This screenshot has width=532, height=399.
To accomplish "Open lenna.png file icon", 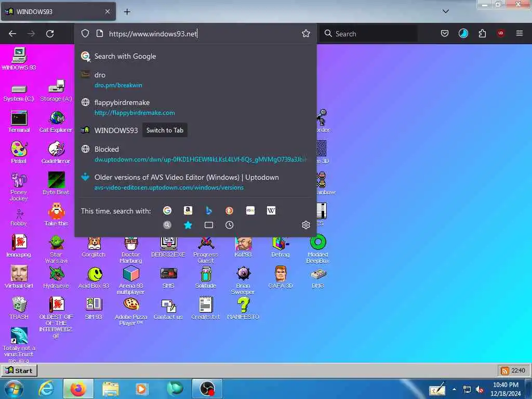I will coord(19,246).
